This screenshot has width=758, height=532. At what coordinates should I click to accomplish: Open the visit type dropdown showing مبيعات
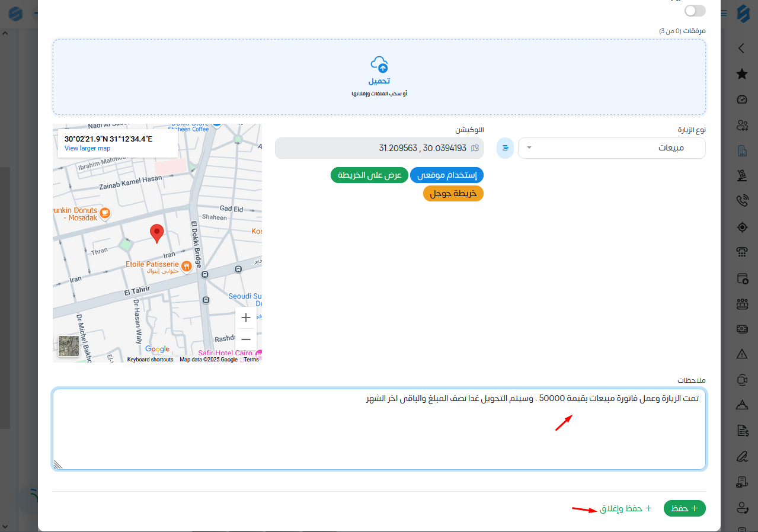tap(612, 148)
